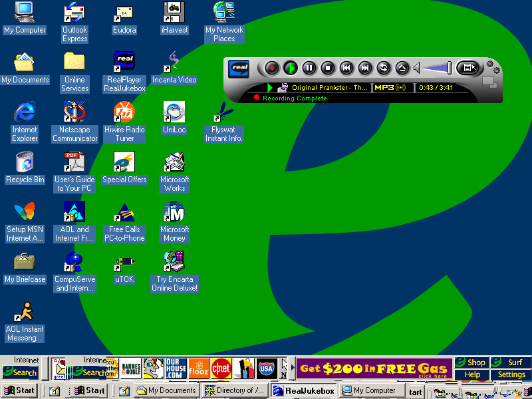Open the Netscape Communicator icon

pyautogui.click(x=74, y=122)
